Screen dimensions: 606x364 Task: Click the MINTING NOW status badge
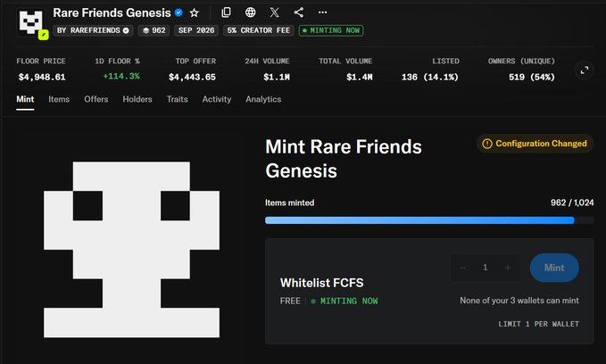pyautogui.click(x=331, y=30)
